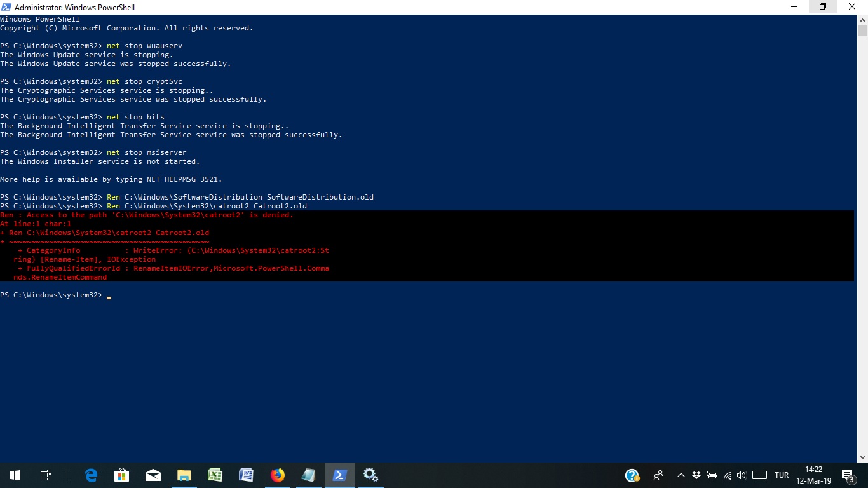This screenshot has width=868, height=488.
Task: Open the volume speaker tray icon
Action: click(741, 475)
